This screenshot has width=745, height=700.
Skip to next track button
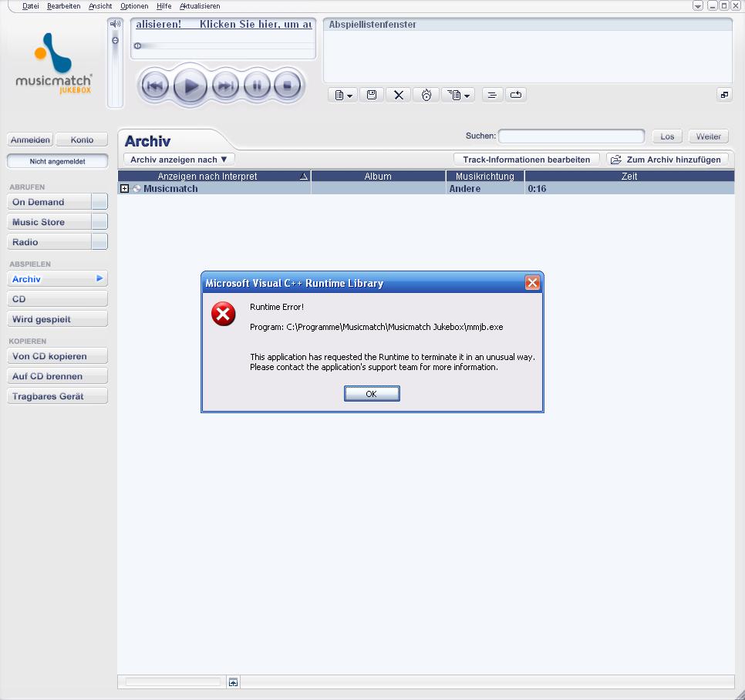coord(225,86)
